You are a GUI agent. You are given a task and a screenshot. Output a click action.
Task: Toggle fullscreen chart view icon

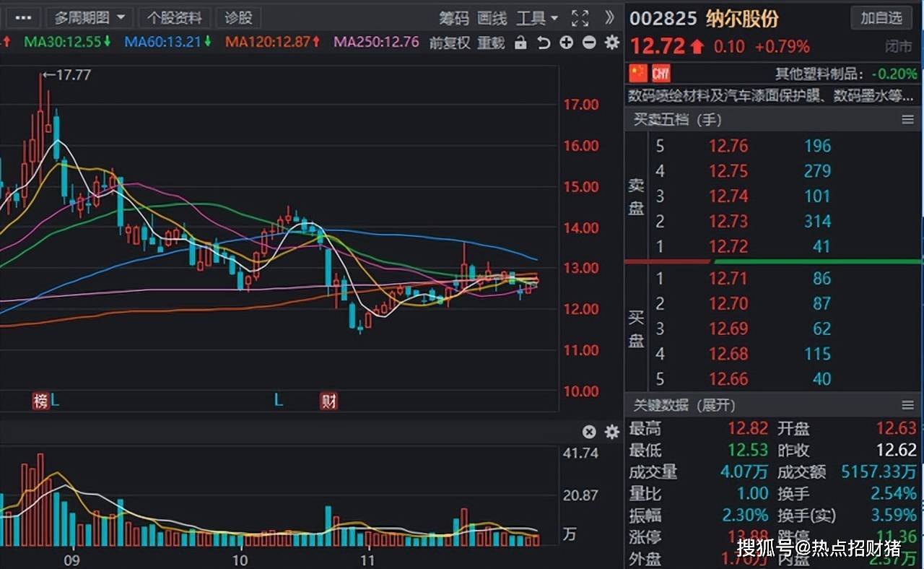pos(580,18)
